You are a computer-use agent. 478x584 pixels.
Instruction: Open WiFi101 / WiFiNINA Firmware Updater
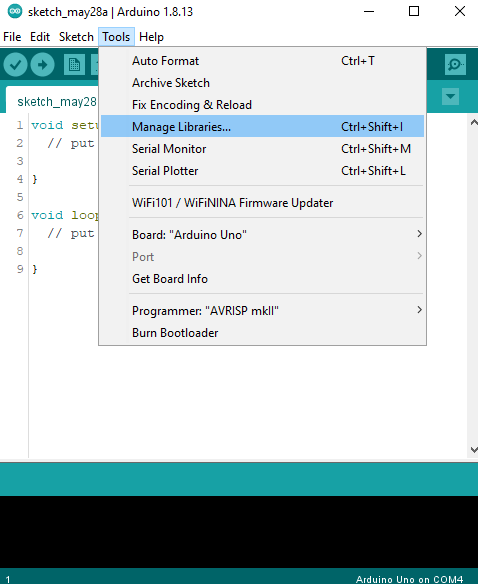click(262, 203)
